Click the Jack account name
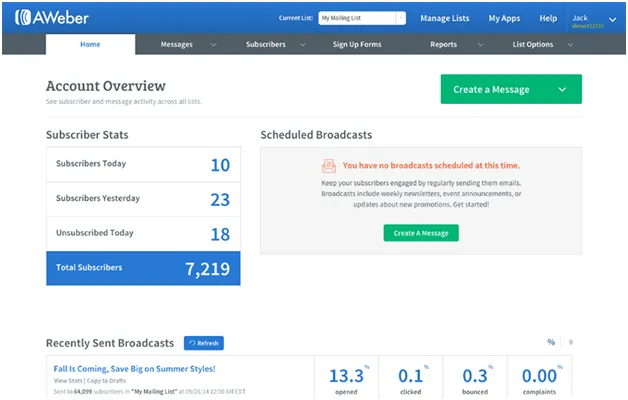 pyautogui.click(x=580, y=18)
